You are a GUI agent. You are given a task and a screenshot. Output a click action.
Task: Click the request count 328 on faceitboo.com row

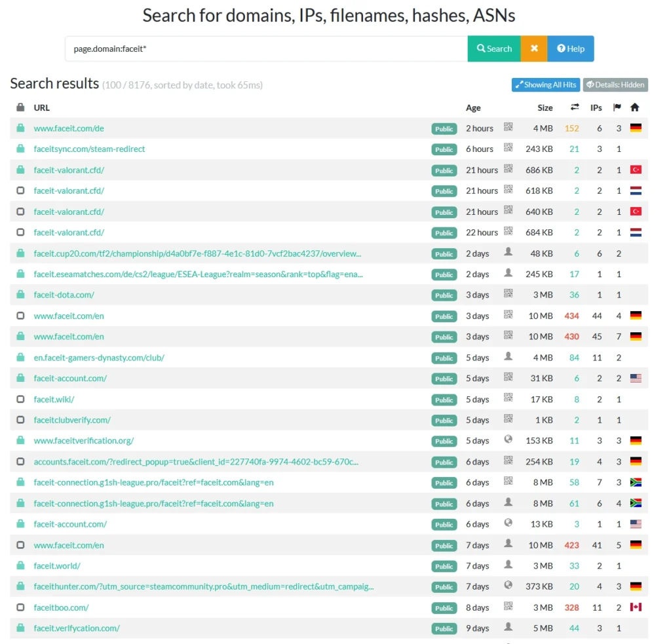tap(571, 607)
